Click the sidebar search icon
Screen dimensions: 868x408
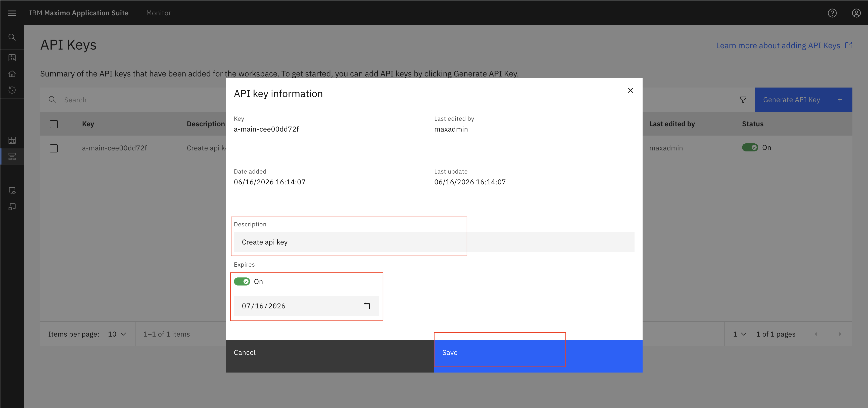click(12, 37)
